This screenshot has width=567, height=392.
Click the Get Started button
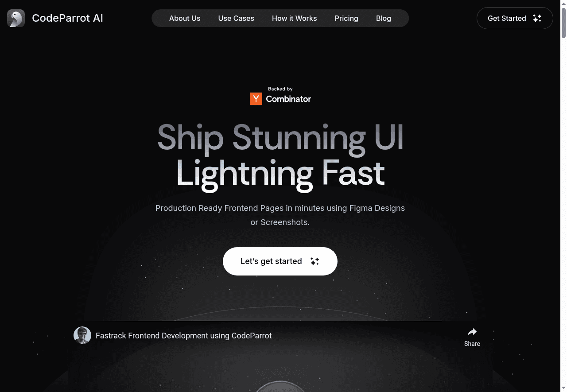pos(515,18)
